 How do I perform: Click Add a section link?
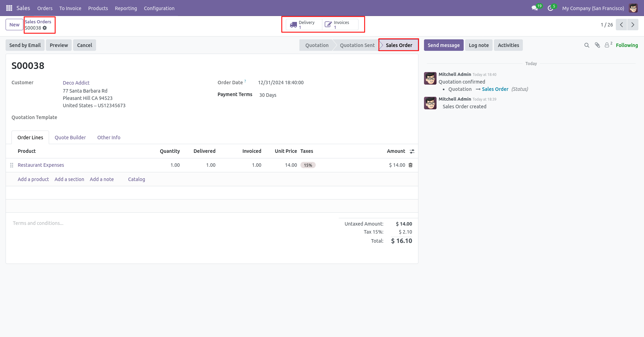pos(69,179)
